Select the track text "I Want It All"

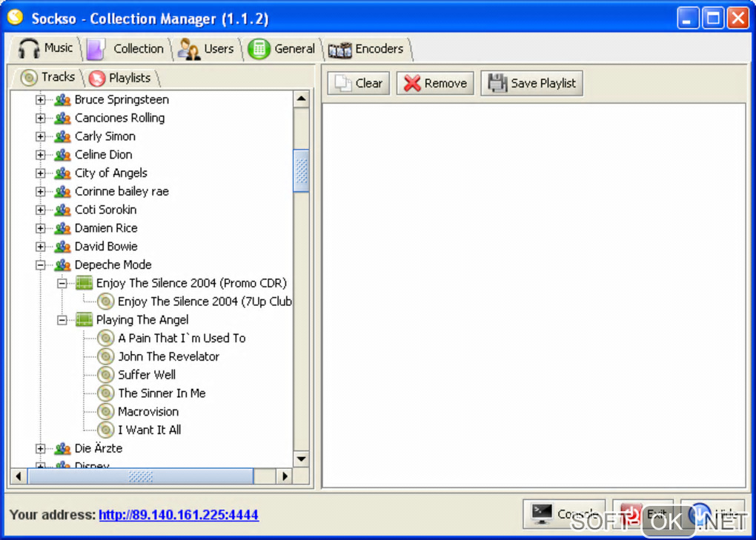(x=150, y=430)
